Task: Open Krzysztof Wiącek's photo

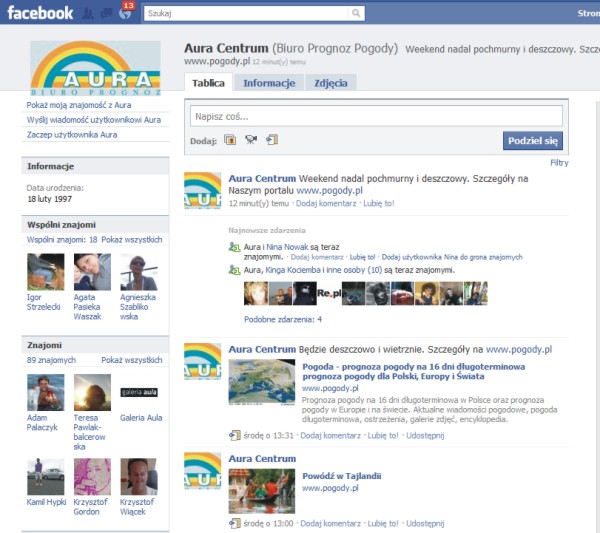Action: [x=139, y=477]
